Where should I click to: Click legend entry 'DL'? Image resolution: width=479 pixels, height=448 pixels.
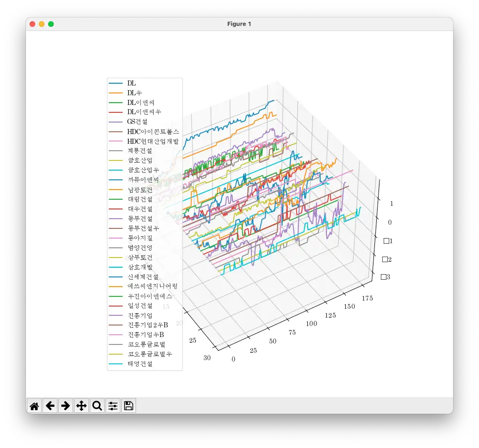click(131, 83)
